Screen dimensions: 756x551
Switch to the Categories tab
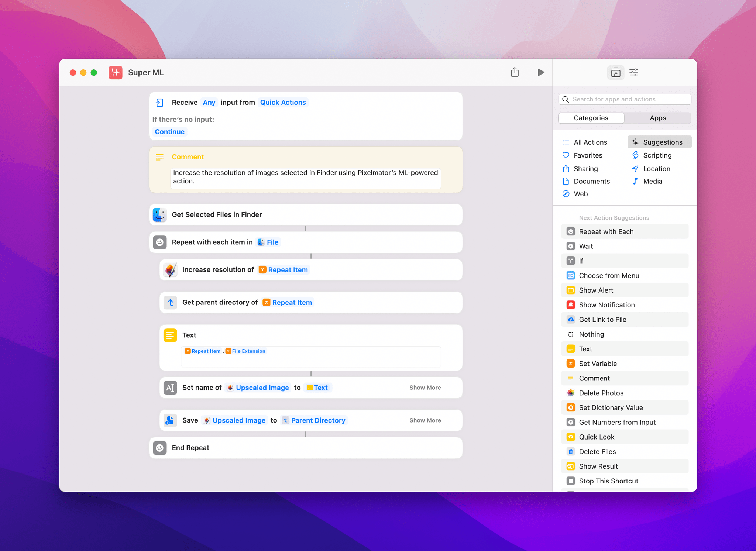point(591,117)
